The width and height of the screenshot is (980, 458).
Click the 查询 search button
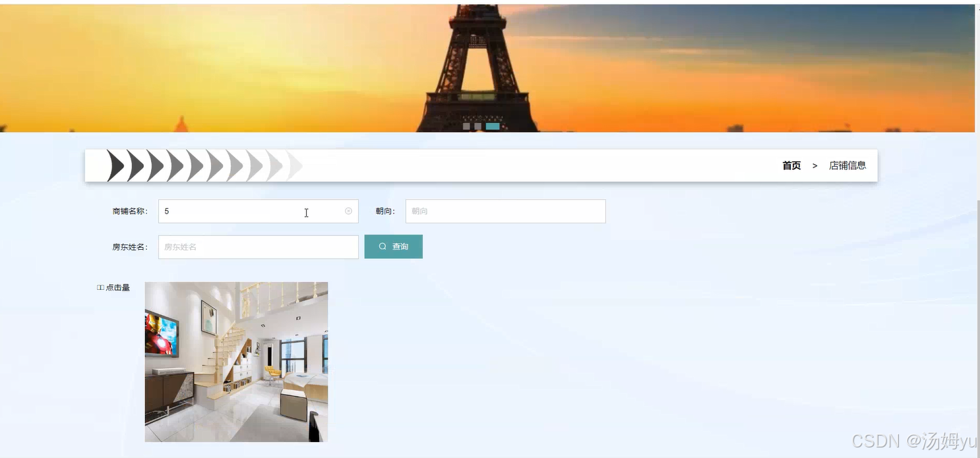point(393,246)
